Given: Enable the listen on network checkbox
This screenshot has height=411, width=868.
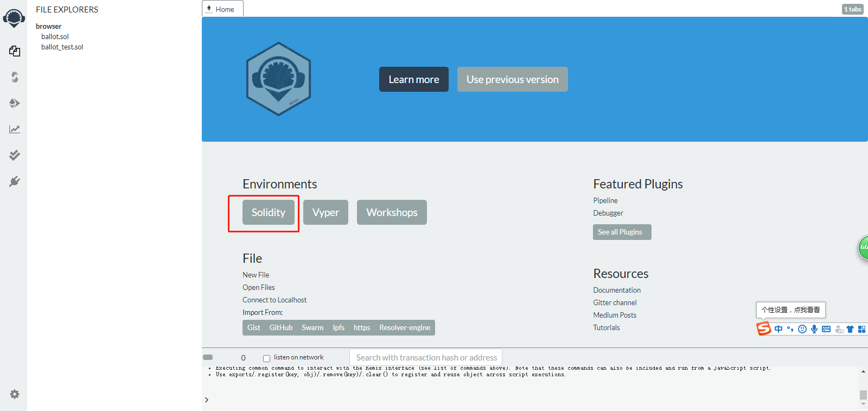Looking at the screenshot, I should [266, 358].
